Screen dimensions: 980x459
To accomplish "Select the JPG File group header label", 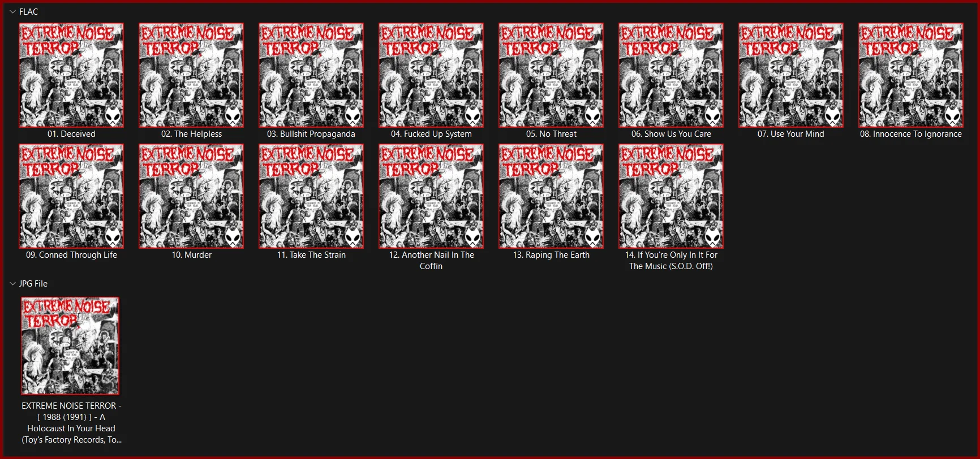I will pyautogui.click(x=33, y=284).
